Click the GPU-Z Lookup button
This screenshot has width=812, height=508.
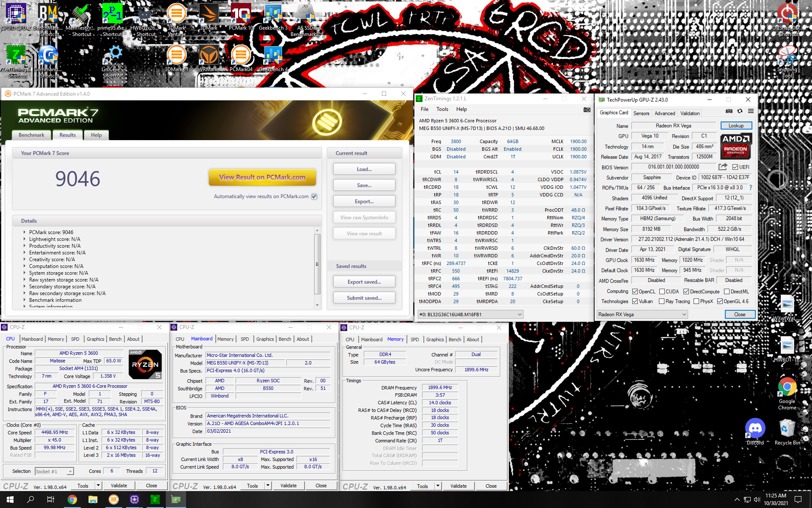click(x=736, y=126)
